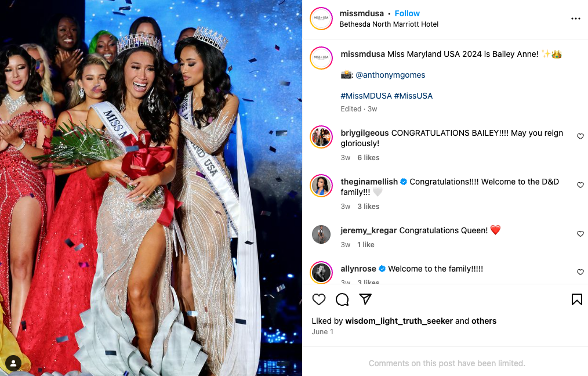This screenshot has height=376, width=588.
Task: Open the @anthonymgomes mention
Action: pos(390,75)
